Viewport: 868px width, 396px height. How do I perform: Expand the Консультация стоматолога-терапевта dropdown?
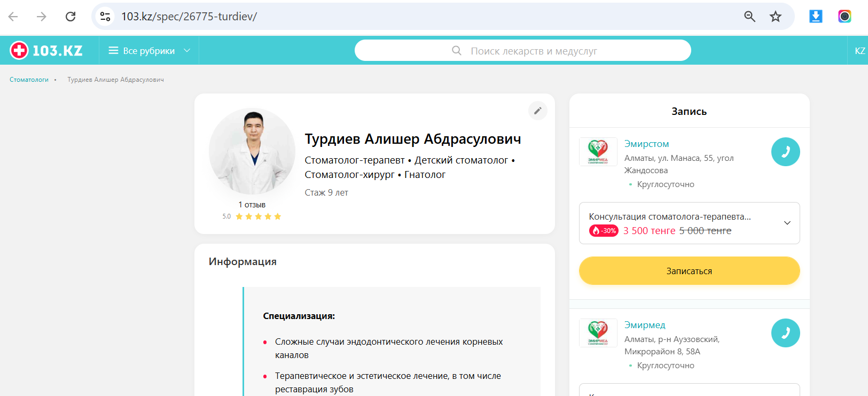[x=690, y=223]
